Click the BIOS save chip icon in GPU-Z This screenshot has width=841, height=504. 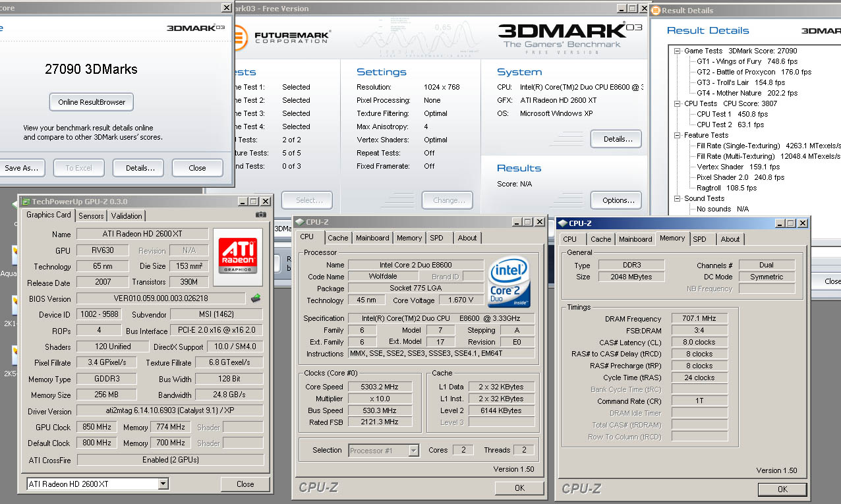(x=256, y=298)
